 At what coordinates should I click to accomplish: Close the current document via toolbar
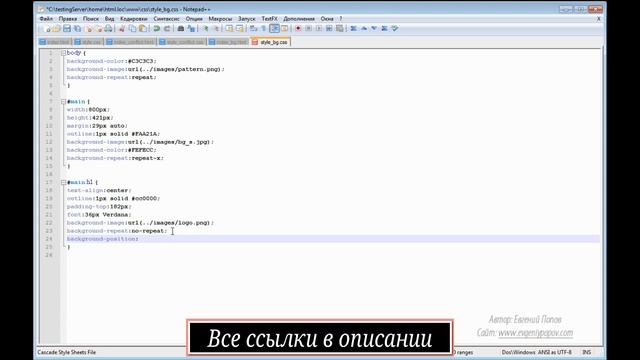click(89, 29)
